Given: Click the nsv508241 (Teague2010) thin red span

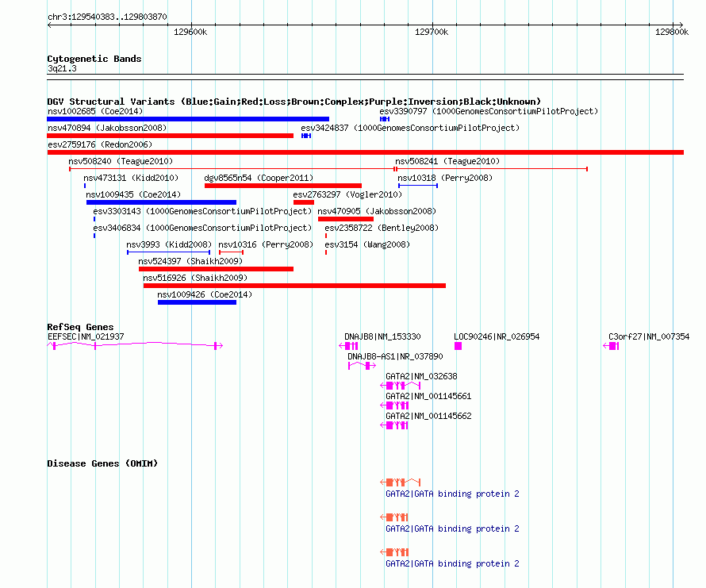Looking at the screenshot, I should pos(491,169).
